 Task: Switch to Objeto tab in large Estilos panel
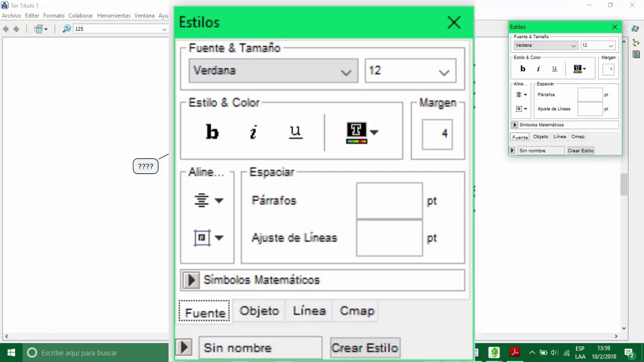(x=259, y=311)
